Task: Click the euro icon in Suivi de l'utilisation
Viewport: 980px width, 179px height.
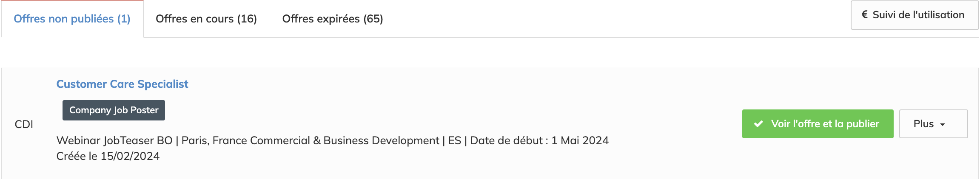Action: (864, 15)
